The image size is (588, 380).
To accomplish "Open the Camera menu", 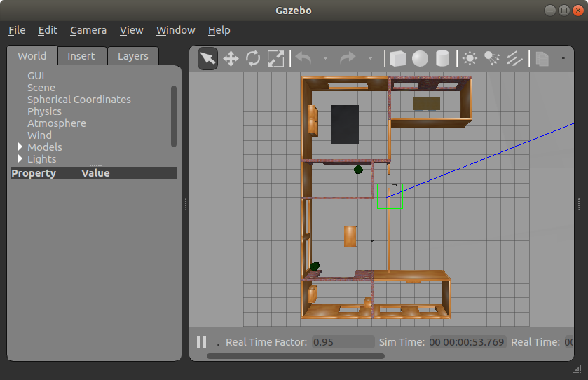I will (88, 30).
